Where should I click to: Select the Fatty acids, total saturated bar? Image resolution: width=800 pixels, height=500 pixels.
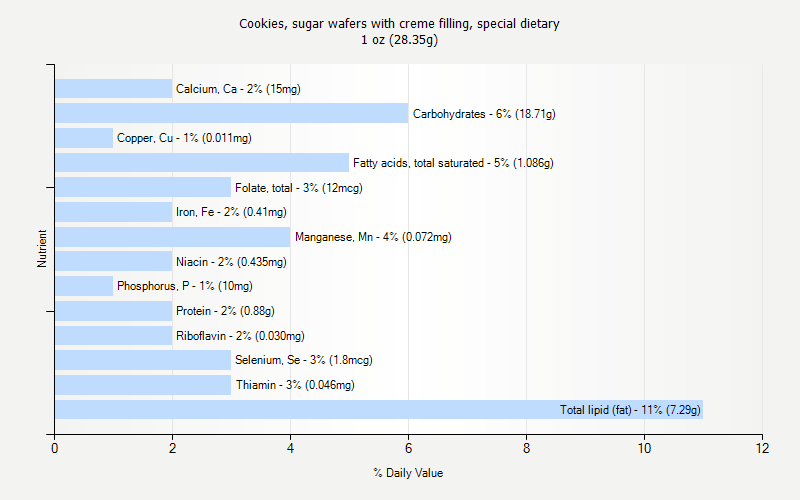click(202, 163)
